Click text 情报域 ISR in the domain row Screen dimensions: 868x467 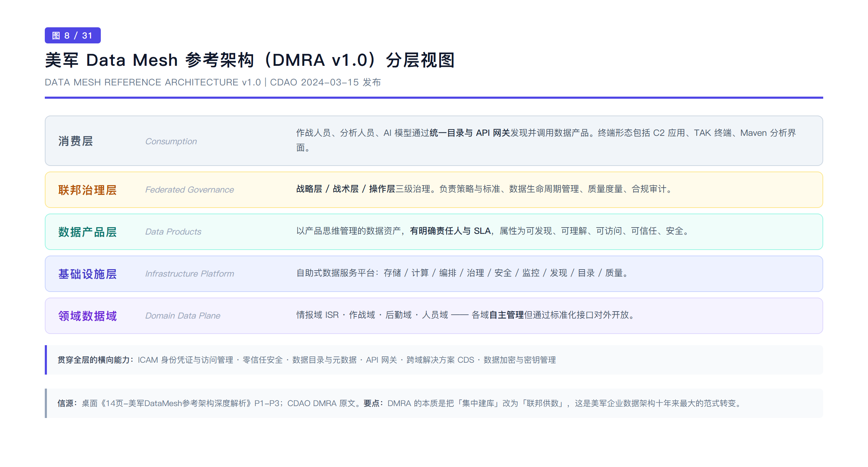317,315
